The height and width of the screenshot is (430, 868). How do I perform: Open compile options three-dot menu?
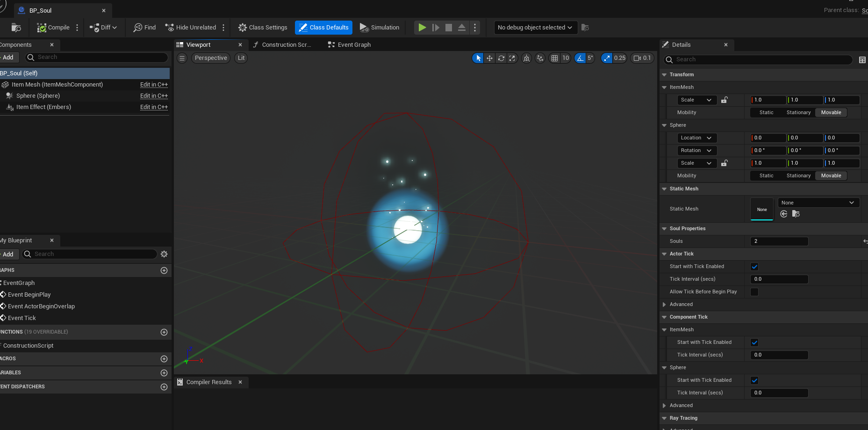(x=77, y=28)
